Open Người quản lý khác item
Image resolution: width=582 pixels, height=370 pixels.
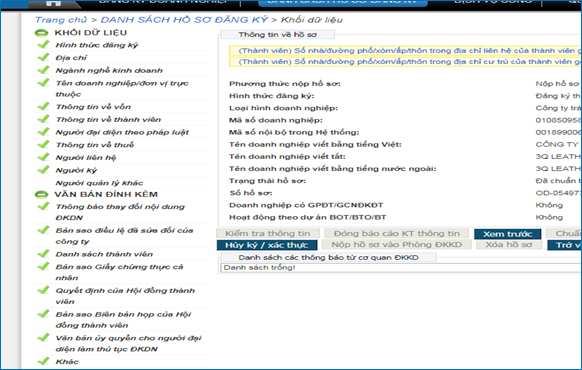pos(99,183)
